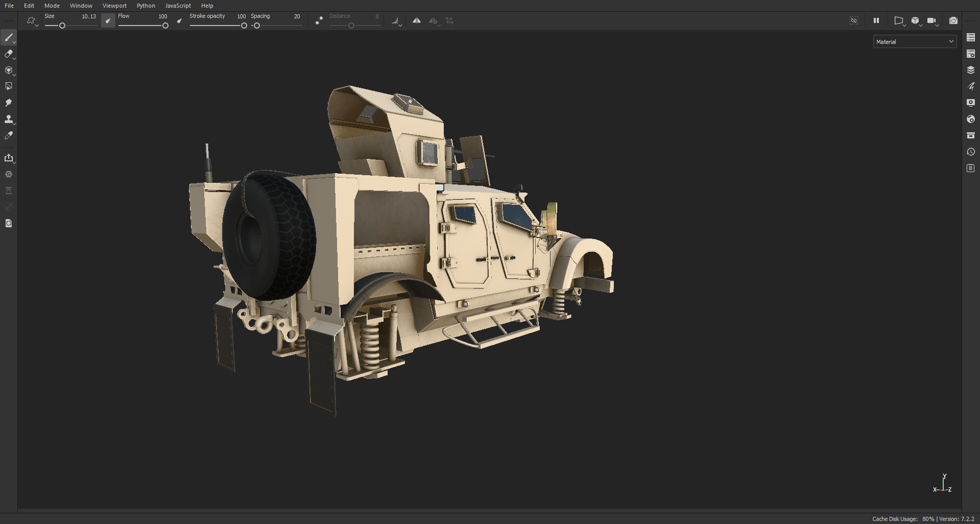Open the Viewport menu
The width and height of the screenshot is (980, 524).
(x=114, y=6)
